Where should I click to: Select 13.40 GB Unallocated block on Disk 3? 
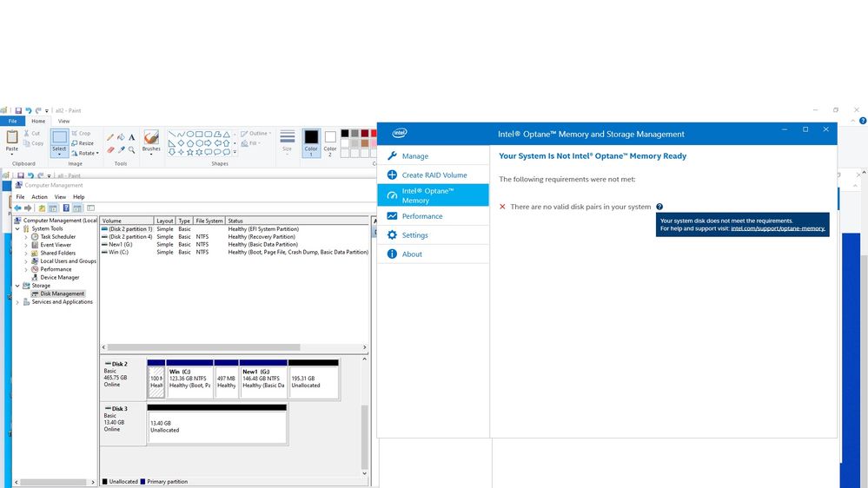(x=217, y=425)
